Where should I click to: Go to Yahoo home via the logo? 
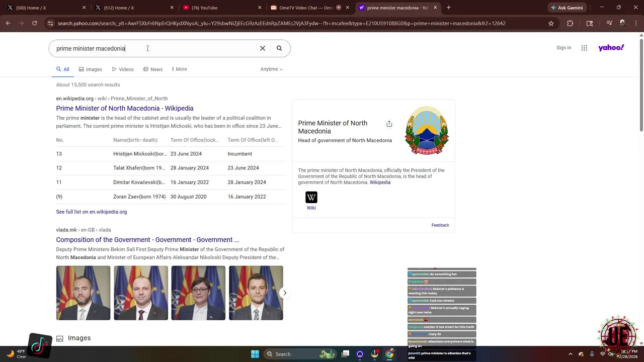[611, 48]
